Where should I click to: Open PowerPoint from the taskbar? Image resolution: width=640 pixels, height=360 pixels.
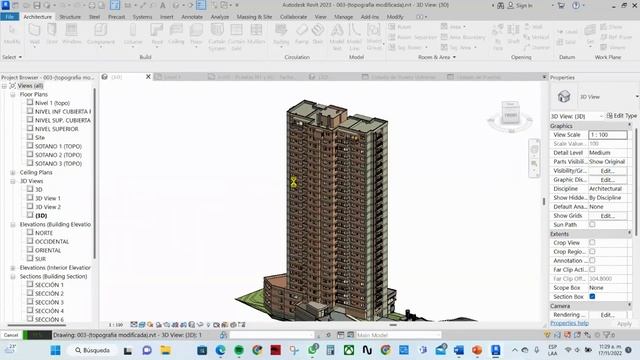[477, 350]
